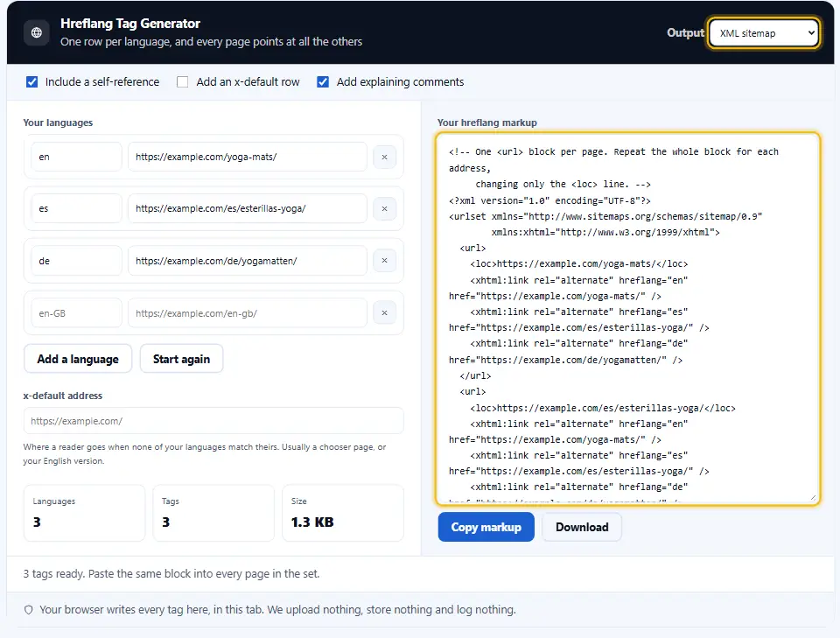
Task: Edit the yogamatten URL field
Action: click(248, 261)
